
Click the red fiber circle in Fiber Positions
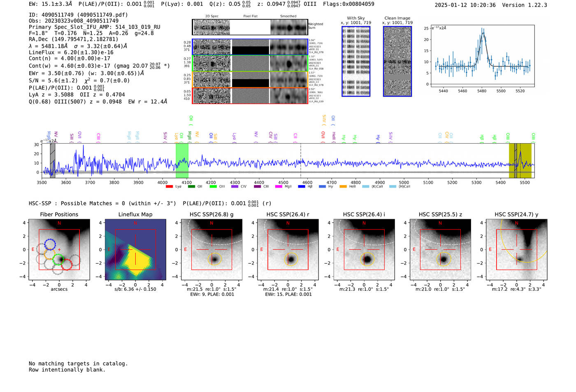point(67,264)
